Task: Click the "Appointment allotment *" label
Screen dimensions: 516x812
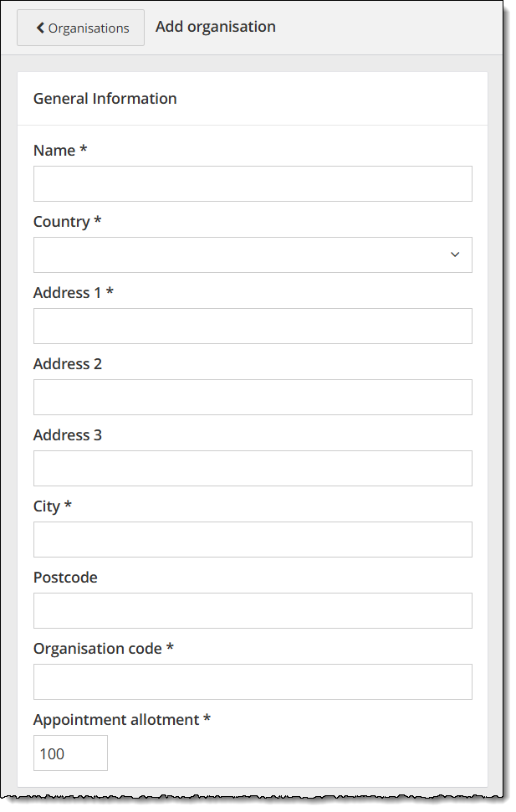Action: (121, 720)
